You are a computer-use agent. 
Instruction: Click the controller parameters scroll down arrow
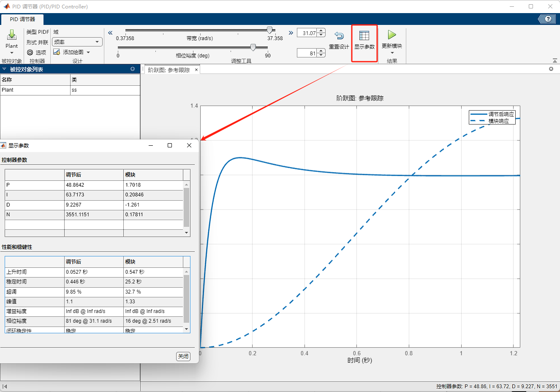pyautogui.click(x=187, y=233)
